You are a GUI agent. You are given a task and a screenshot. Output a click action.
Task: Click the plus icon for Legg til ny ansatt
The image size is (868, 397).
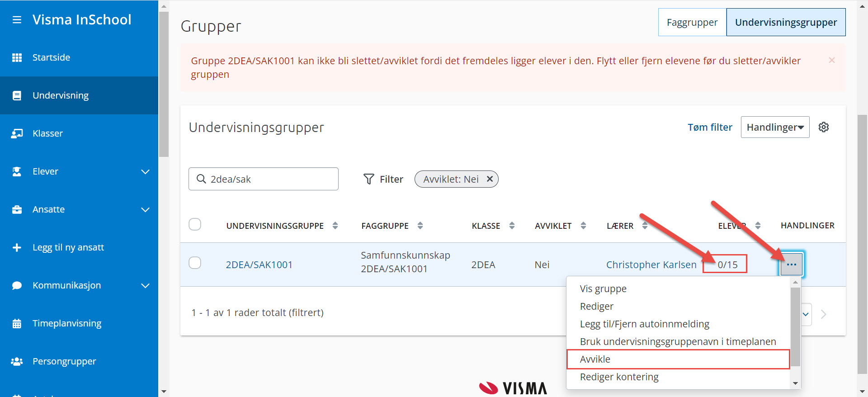pos(17,247)
